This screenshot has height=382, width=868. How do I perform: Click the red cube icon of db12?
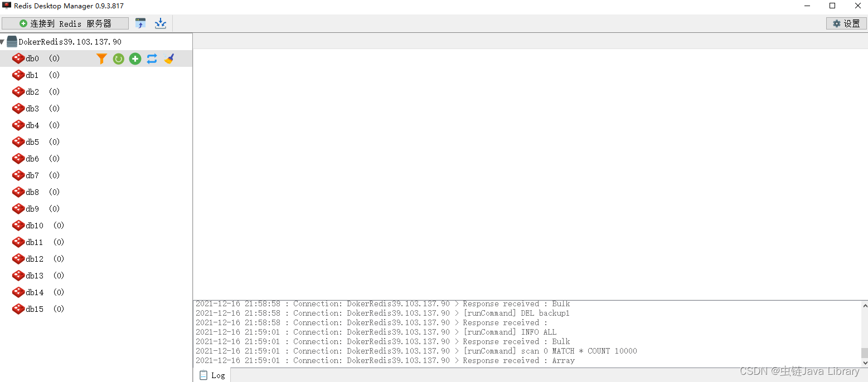[x=18, y=259]
